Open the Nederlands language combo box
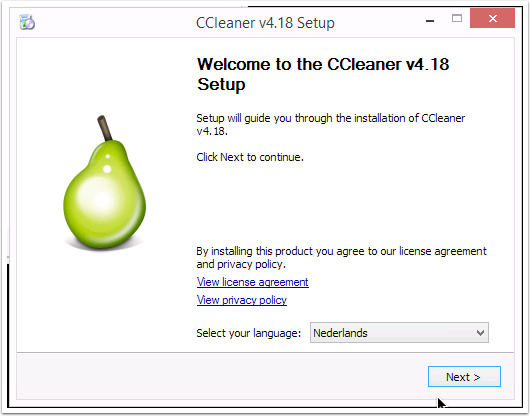This screenshot has height=416, width=530. click(399, 333)
